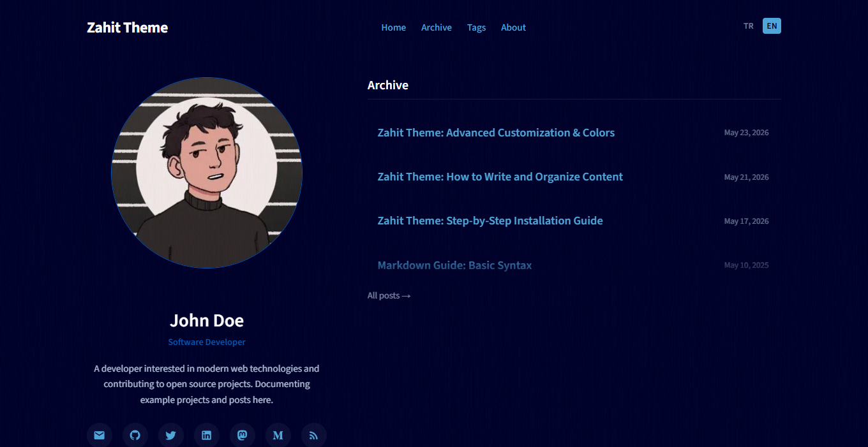Click the date May 10, 2025
The width and height of the screenshot is (868, 447).
click(x=746, y=265)
